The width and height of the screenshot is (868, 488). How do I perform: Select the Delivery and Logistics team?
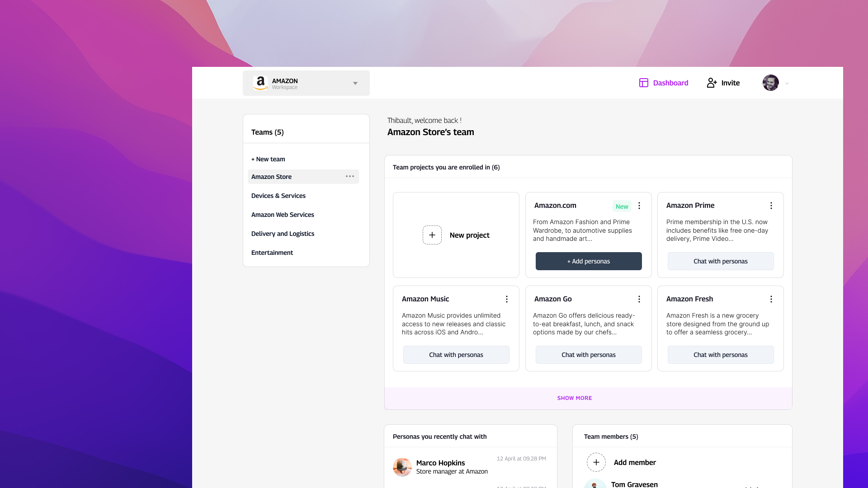pos(283,234)
